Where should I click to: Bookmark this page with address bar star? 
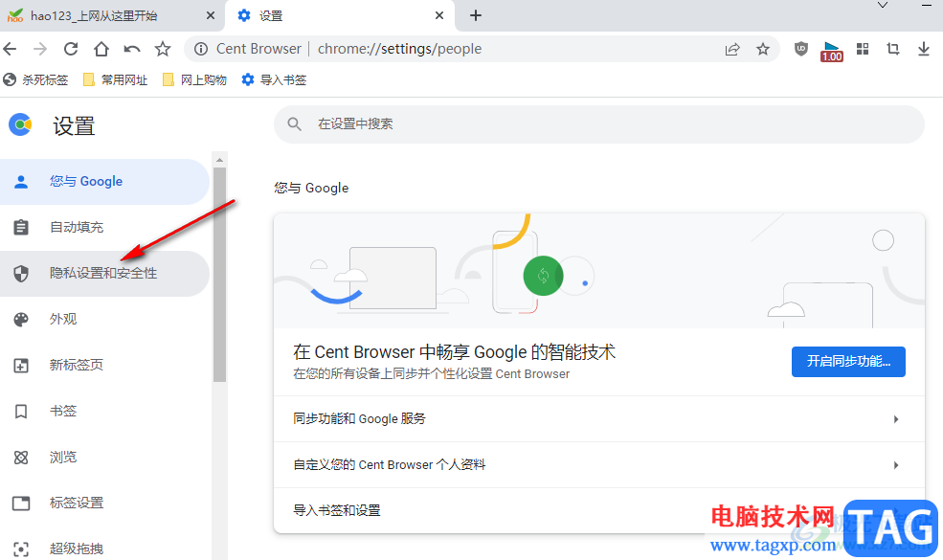[763, 50]
